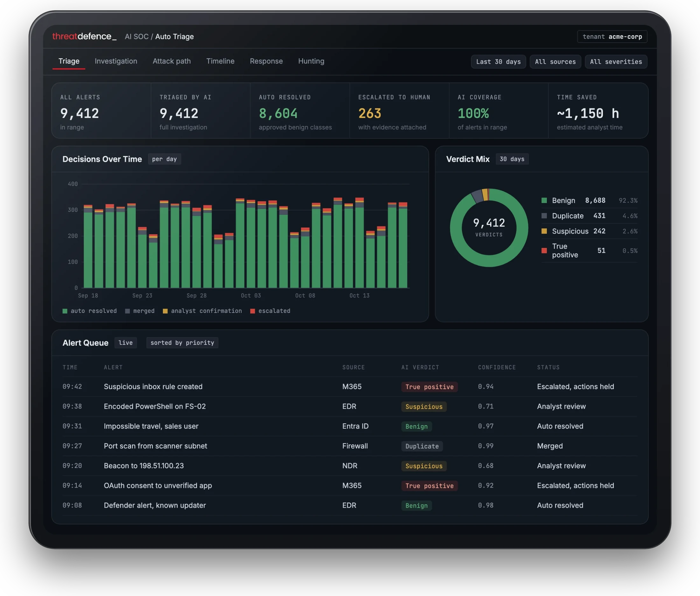Open the Last 30 days filter

pyautogui.click(x=498, y=62)
